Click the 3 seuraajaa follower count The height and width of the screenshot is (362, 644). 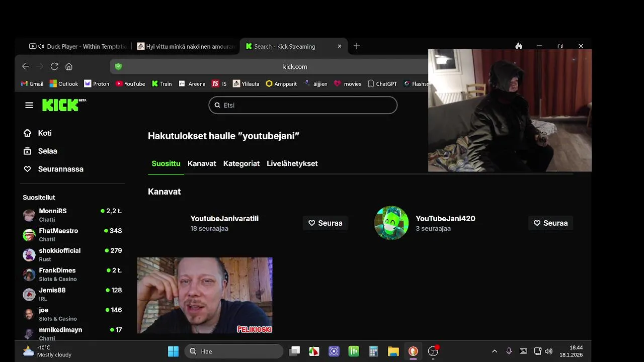(x=433, y=229)
